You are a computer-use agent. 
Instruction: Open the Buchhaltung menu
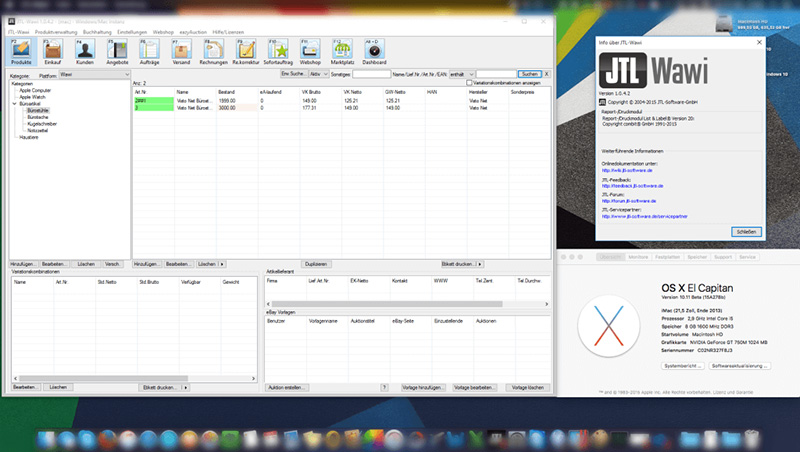tap(97, 32)
